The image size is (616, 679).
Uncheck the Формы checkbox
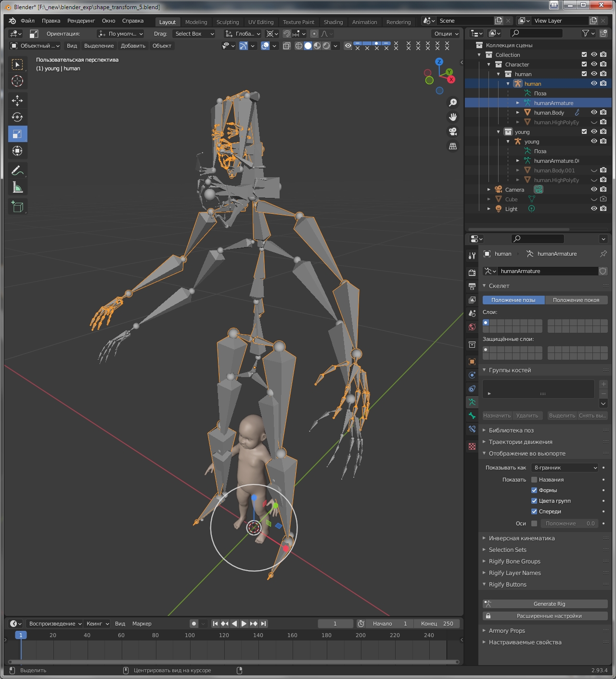click(x=534, y=490)
